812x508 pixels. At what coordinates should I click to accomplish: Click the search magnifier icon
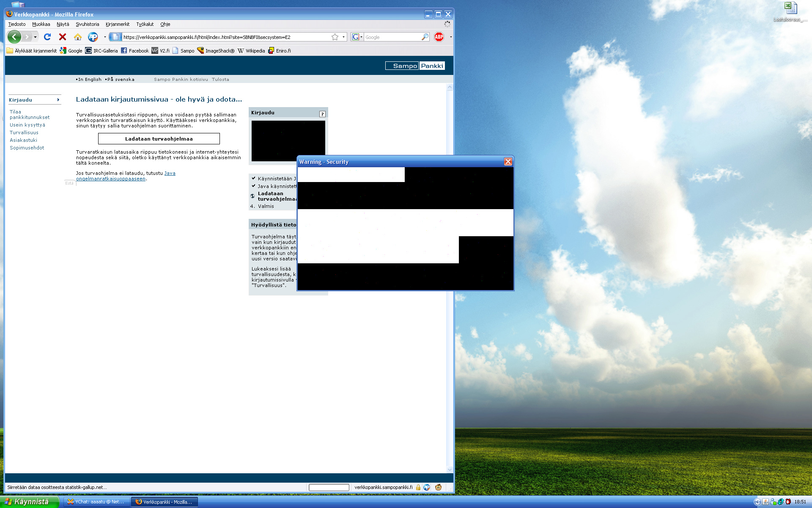point(425,37)
